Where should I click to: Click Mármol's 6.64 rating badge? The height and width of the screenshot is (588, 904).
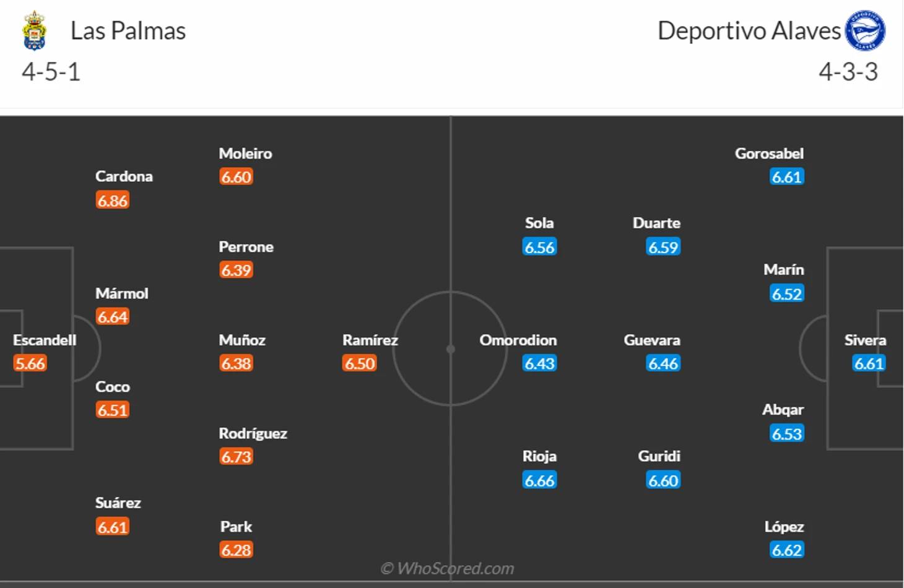coord(113,317)
